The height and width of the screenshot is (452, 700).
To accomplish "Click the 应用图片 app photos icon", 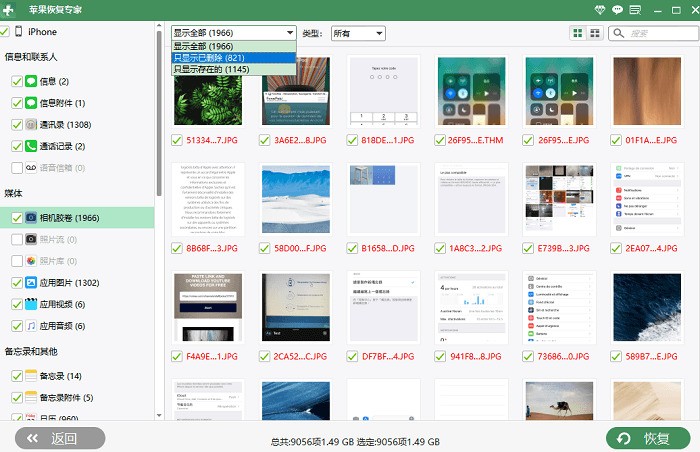I will coord(31,282).
